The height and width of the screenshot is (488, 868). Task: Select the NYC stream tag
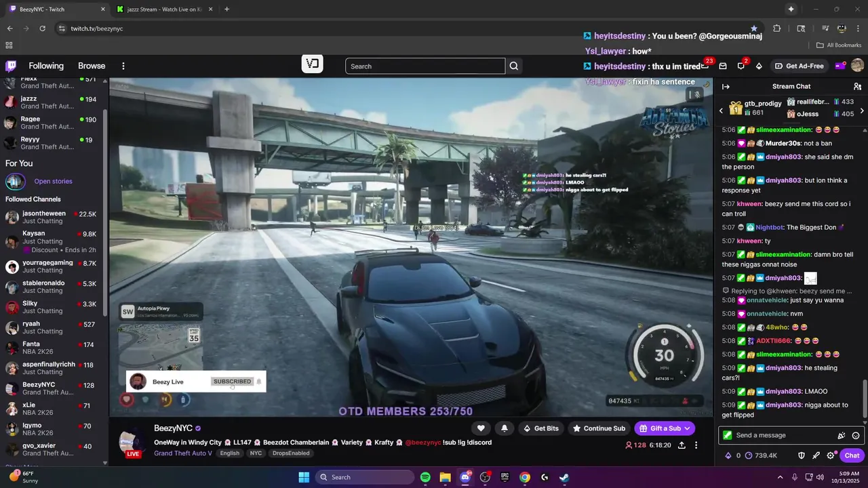click(x=256, y=453)
